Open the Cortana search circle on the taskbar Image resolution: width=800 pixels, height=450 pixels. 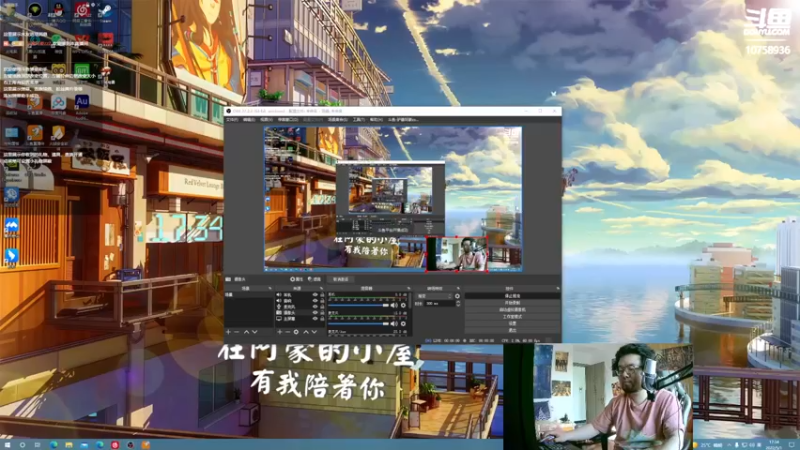[22, 445]
